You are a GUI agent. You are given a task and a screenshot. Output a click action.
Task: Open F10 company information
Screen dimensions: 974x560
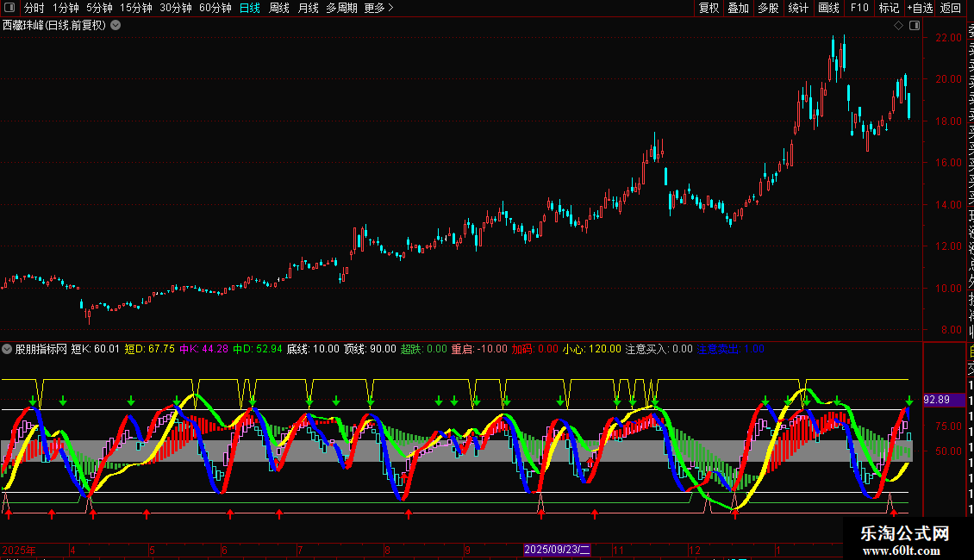point(859,9)
